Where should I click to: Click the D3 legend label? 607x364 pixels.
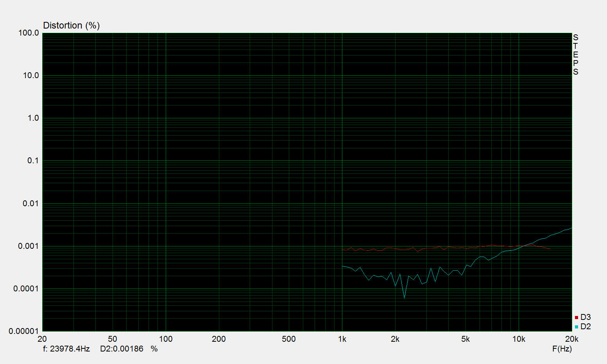[586, 317]
